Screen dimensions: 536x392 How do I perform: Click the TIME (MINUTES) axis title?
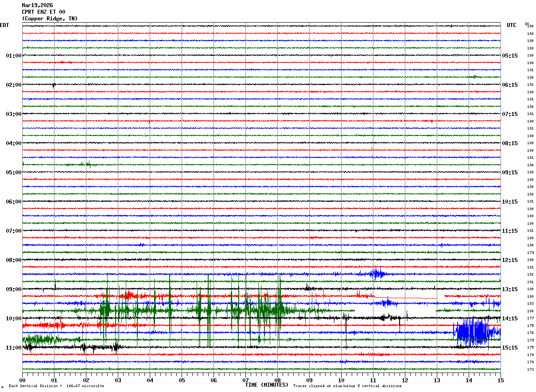point(267,385)
